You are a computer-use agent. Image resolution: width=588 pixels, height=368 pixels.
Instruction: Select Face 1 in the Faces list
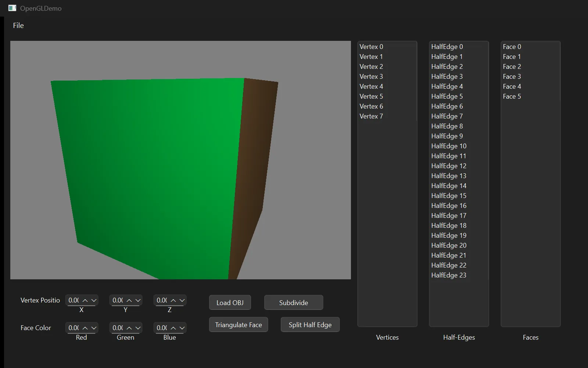tap(530, 57)
